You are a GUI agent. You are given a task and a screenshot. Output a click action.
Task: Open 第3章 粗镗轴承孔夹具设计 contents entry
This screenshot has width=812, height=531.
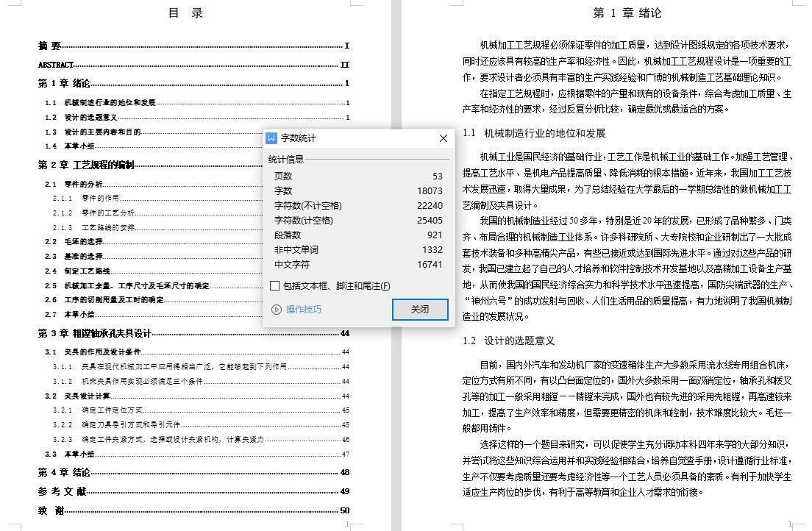pos(94,334)
